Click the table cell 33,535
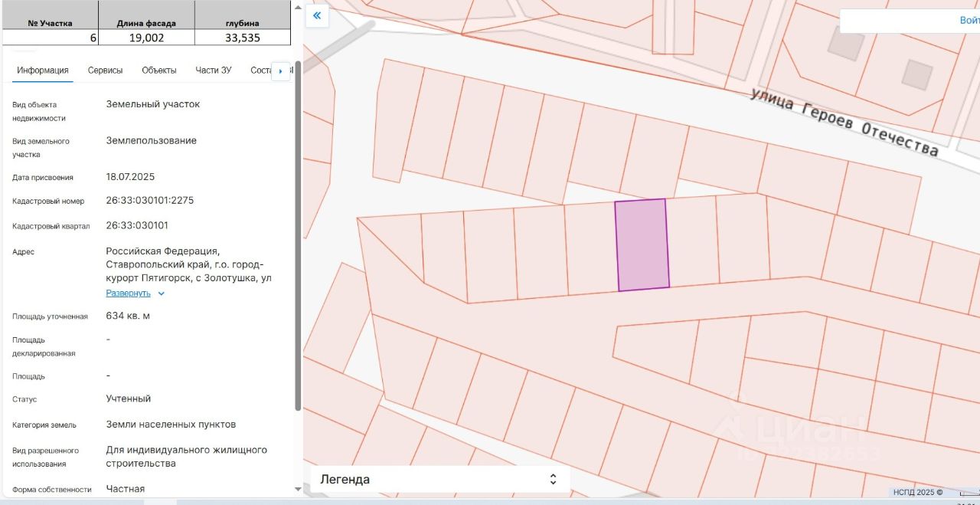This screenshot has height=505, width=980. point(243,38)
